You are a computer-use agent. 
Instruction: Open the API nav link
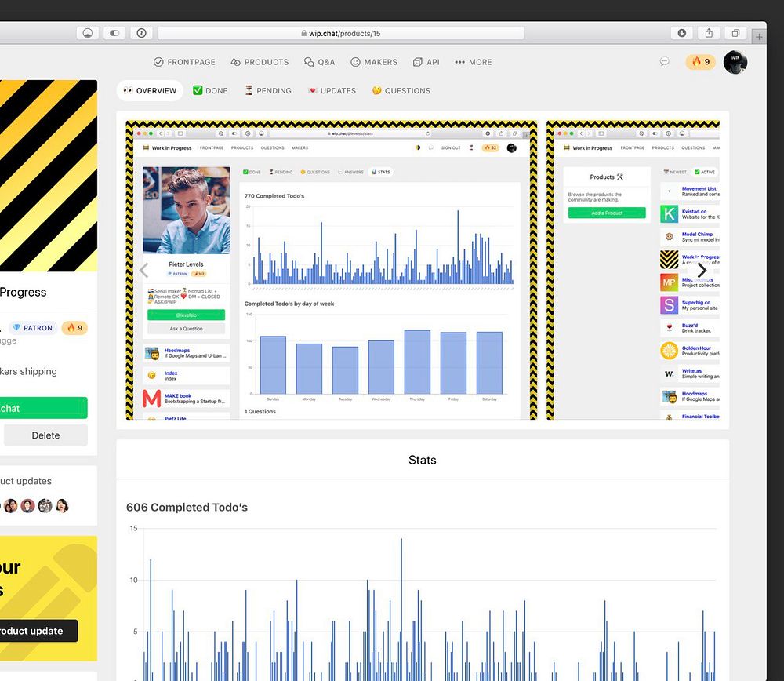[426, 62]
